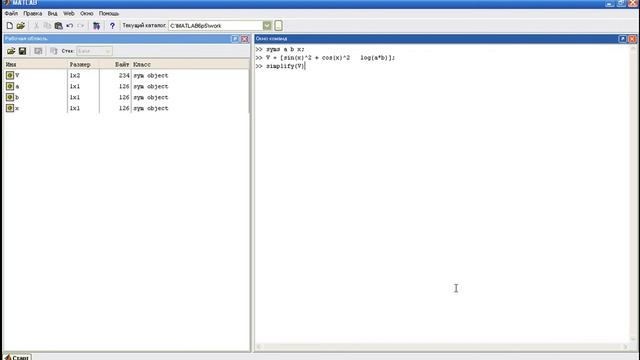Viewport: 640px width, 360px height.
Task: Click bytes value 126 for variable b
Action: 124,97
